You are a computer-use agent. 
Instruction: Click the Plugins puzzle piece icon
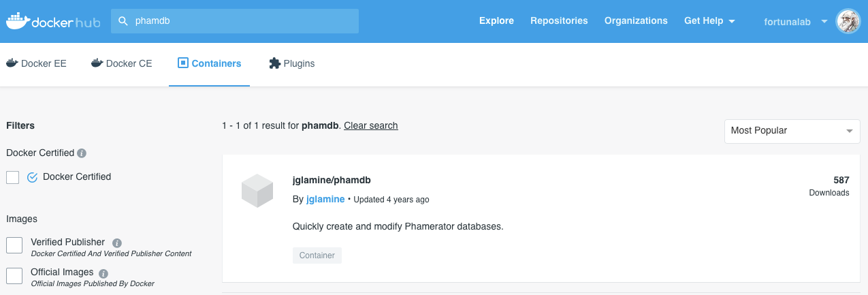(x=275, y=63)
